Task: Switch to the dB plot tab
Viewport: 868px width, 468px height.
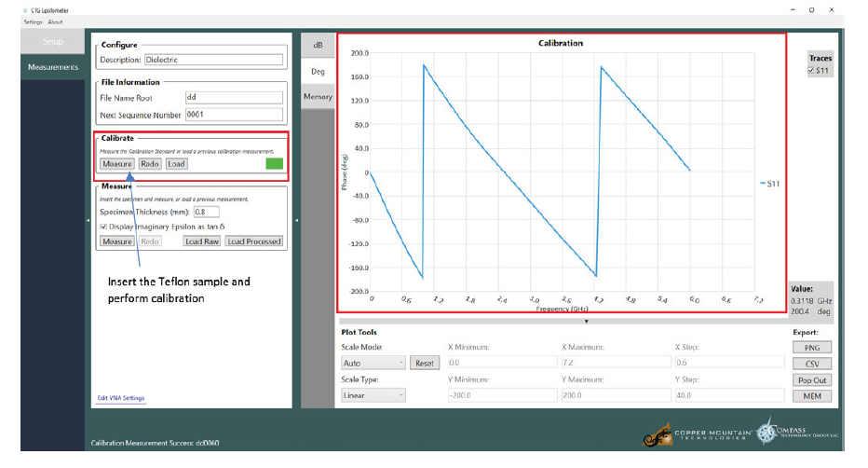Action: coord(318,45)
